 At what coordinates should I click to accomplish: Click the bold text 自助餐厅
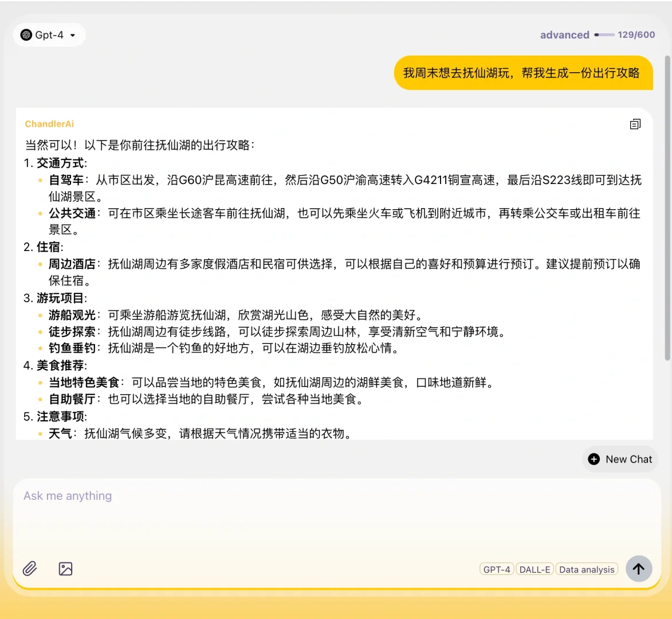point(72,399)
